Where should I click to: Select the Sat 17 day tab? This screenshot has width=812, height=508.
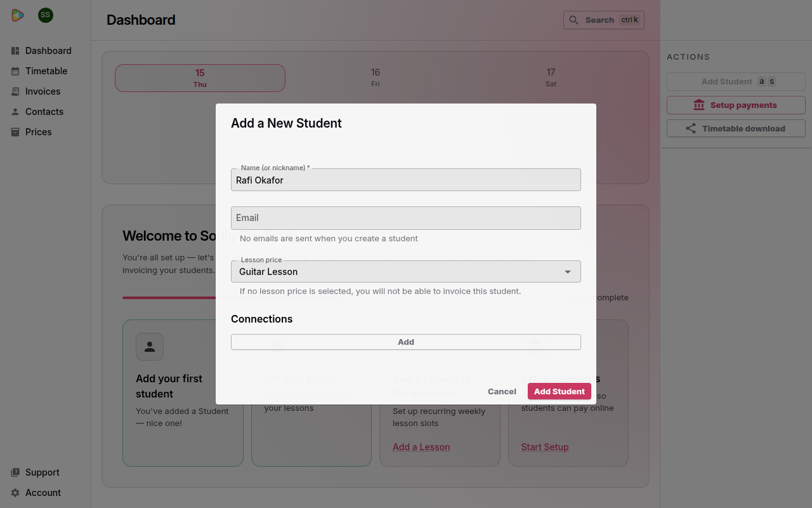point(551,77)
